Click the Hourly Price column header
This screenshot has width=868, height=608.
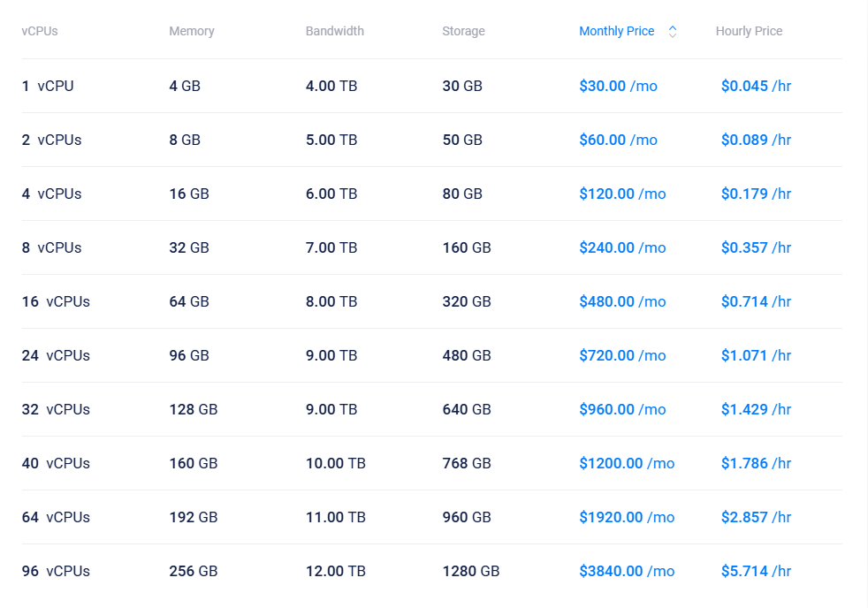click(749, 31)
